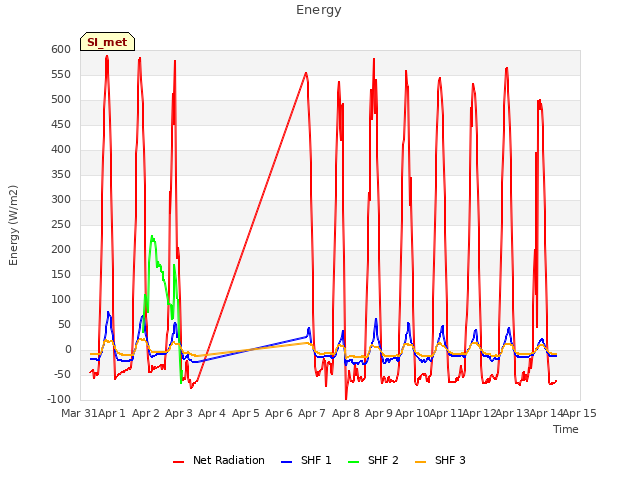Click the '600' y-axis tick label

(61, 49)
